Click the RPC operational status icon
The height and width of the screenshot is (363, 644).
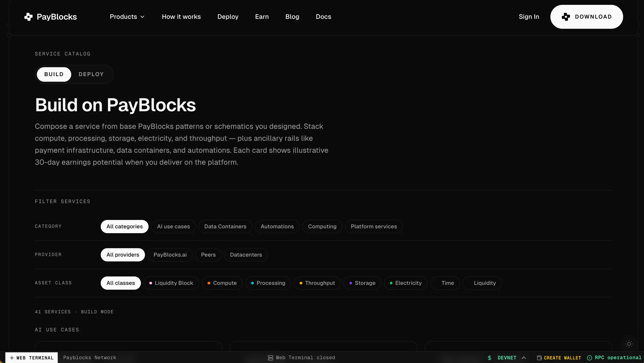pyautogui.click(x=589, y=358)
